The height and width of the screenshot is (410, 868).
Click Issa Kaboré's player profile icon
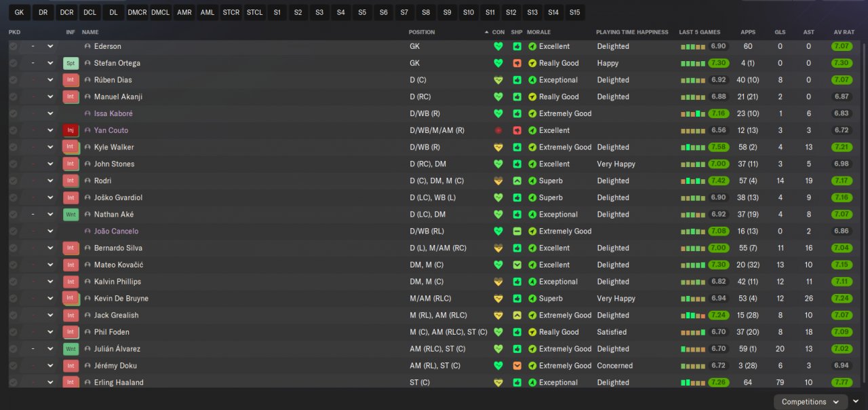87,114
